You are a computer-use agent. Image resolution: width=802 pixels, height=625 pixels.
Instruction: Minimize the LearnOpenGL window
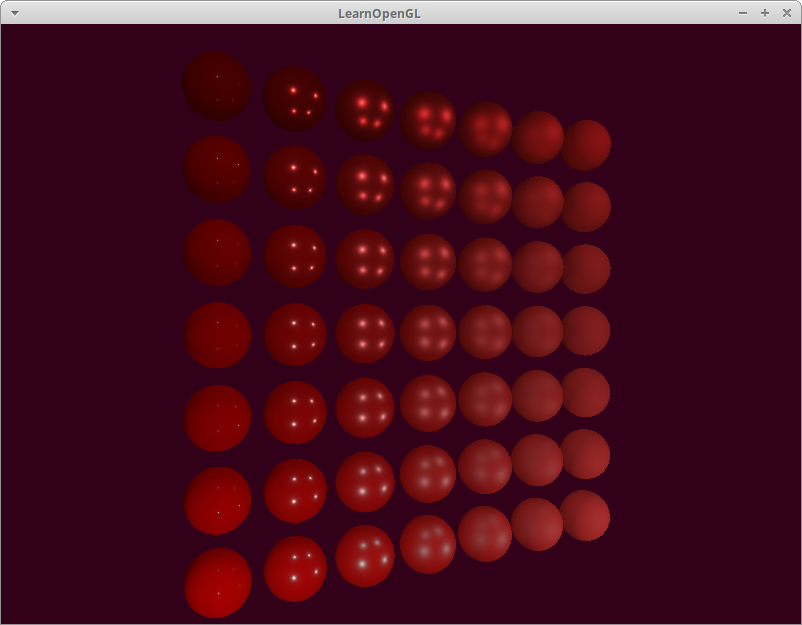(x=743, y=12)
